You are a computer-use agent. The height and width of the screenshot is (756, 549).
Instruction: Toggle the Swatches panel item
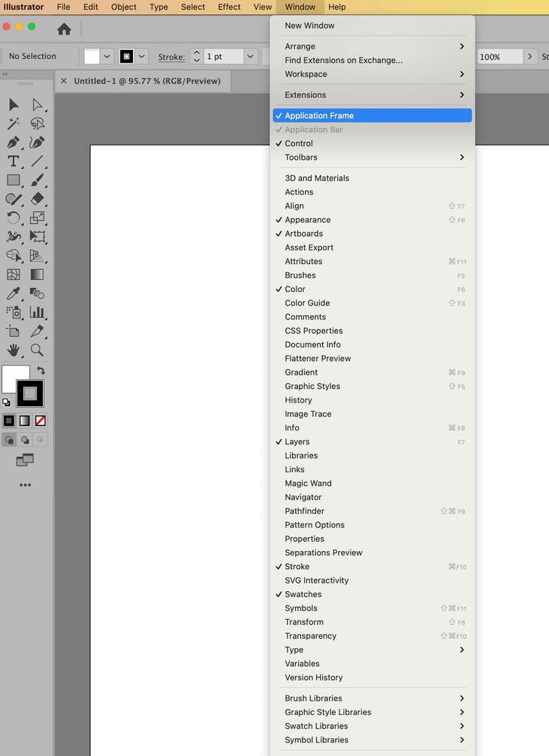click(x=372, y=594)
